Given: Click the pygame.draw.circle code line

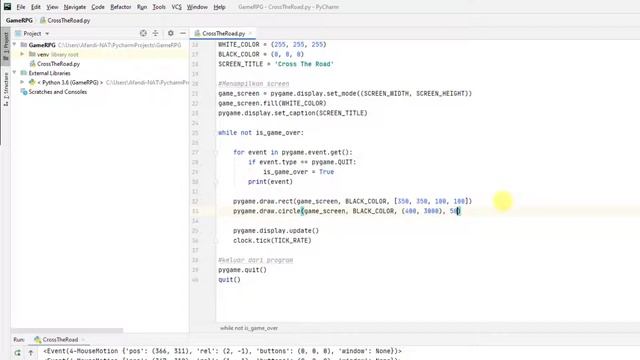Looking at the screenshot, I should point(347,211).
